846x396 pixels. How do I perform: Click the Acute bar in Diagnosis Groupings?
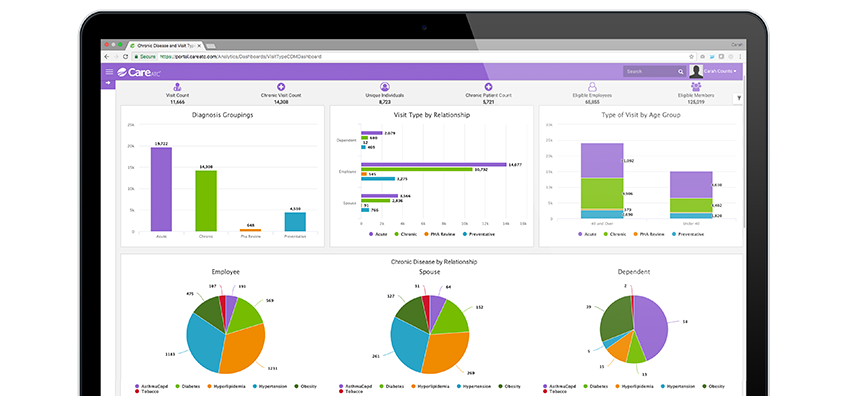[x=161, y=189]
